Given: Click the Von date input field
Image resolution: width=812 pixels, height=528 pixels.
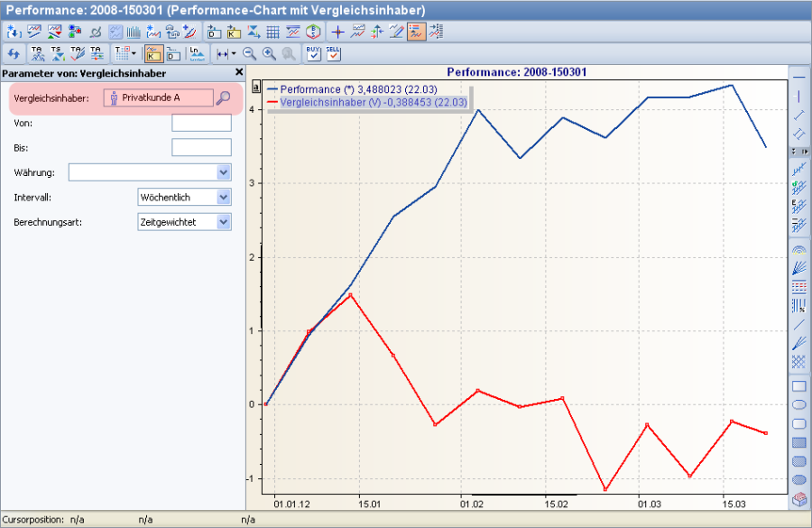Looking at the screenshot, I should click(201, 123).
